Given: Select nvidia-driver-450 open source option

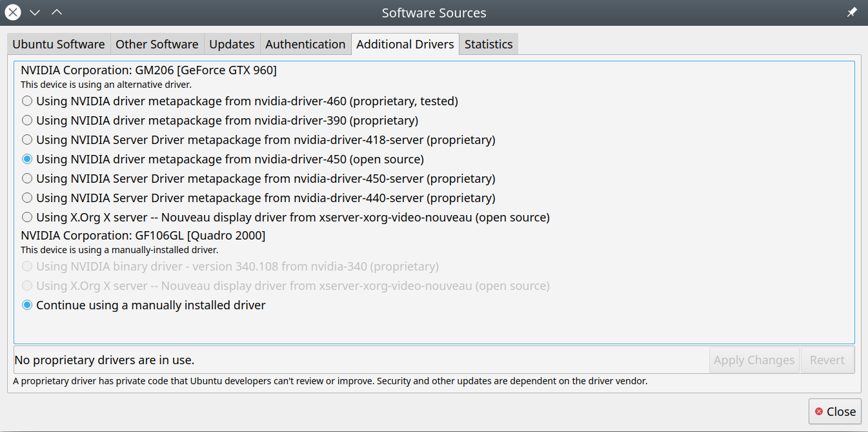Looking at the screenshot, I should coord(27,159).
